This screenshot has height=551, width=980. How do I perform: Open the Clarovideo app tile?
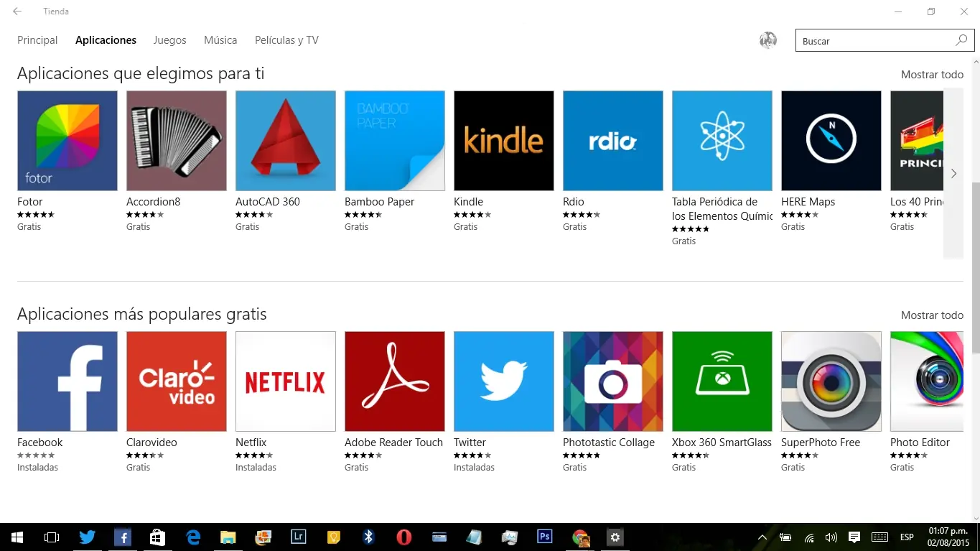tap(177, 381)
